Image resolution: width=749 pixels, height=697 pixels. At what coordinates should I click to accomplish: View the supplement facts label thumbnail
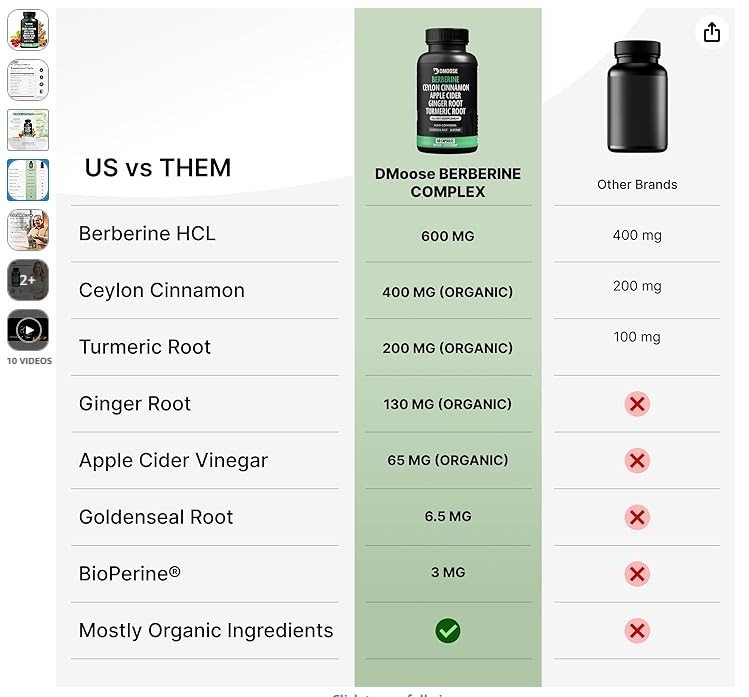coord(28,80)
